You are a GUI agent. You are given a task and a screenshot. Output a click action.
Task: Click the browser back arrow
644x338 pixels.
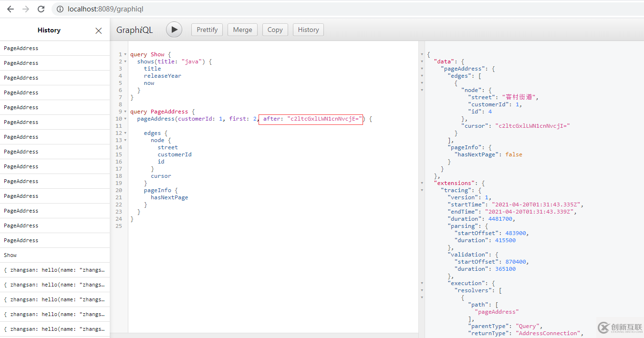point(10,9)
